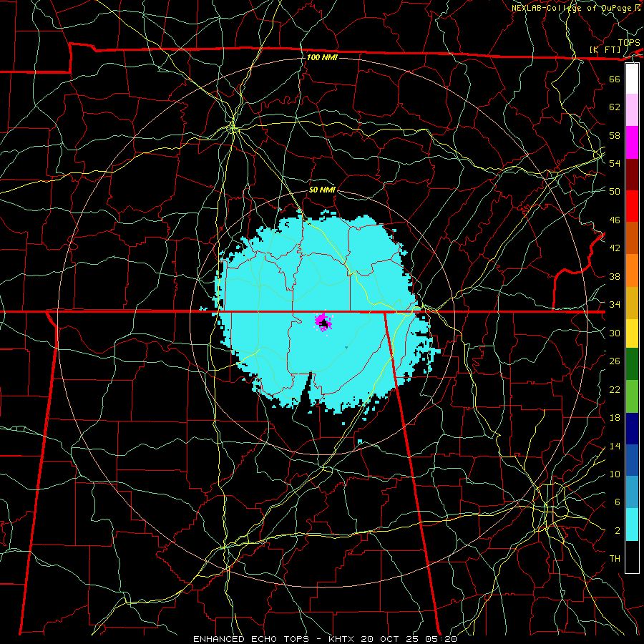Click the gold swatch in the color scale

coord(632,303)
